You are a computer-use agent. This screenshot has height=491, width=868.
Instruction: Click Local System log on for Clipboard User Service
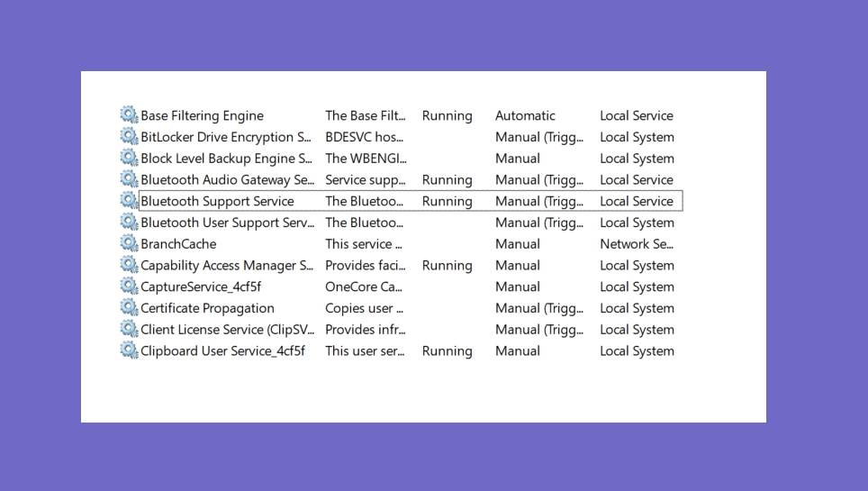(637, 350)
